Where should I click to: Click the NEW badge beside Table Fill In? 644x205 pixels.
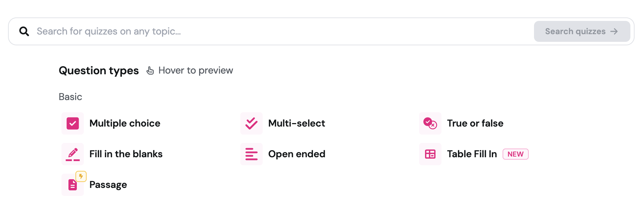[x=515, y=154]
